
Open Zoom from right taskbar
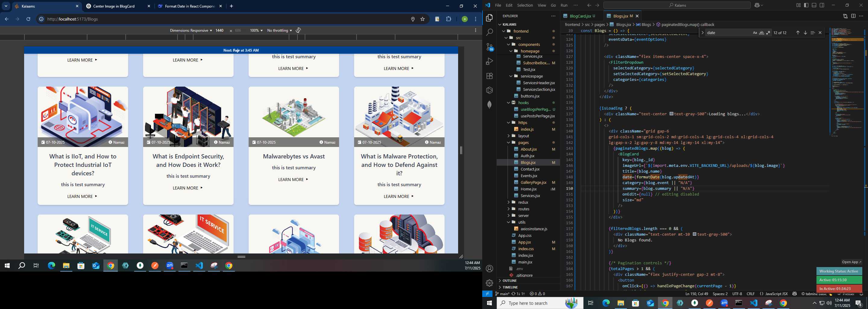(724, 303)
